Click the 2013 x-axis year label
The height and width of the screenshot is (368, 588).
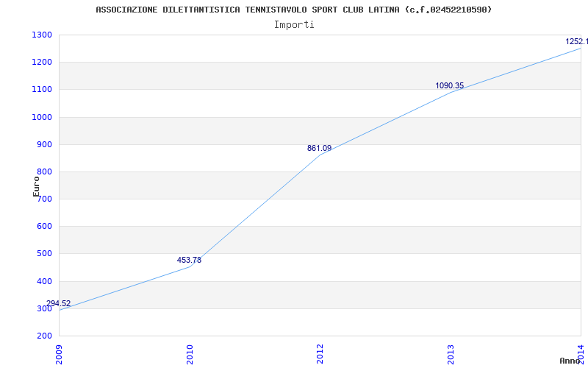(x=451, y=354)
